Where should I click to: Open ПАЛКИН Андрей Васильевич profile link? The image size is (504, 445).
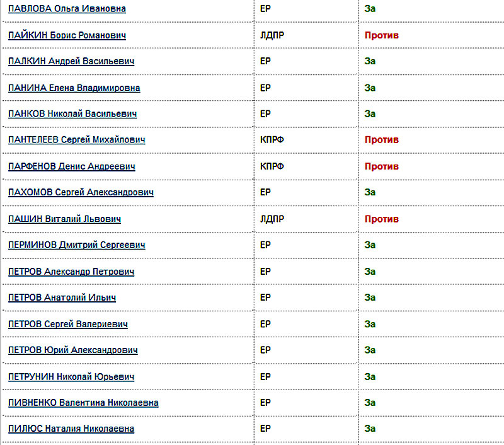(x=71, y=62)
